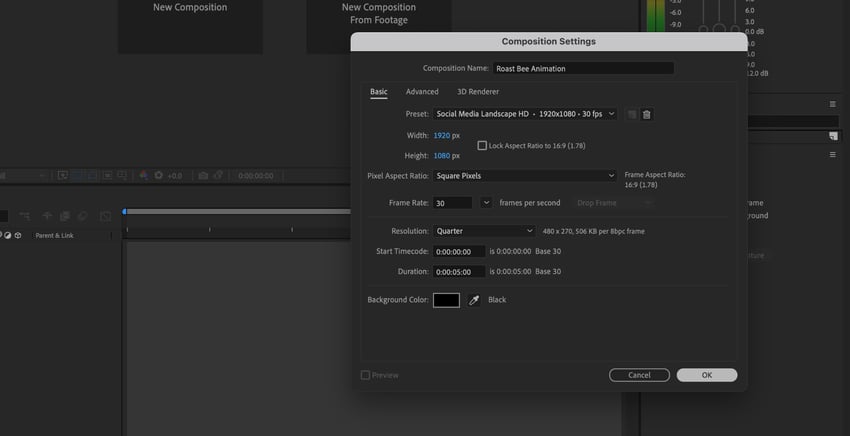Click the trash icon to delete the preset

click(x=646, y=114)
